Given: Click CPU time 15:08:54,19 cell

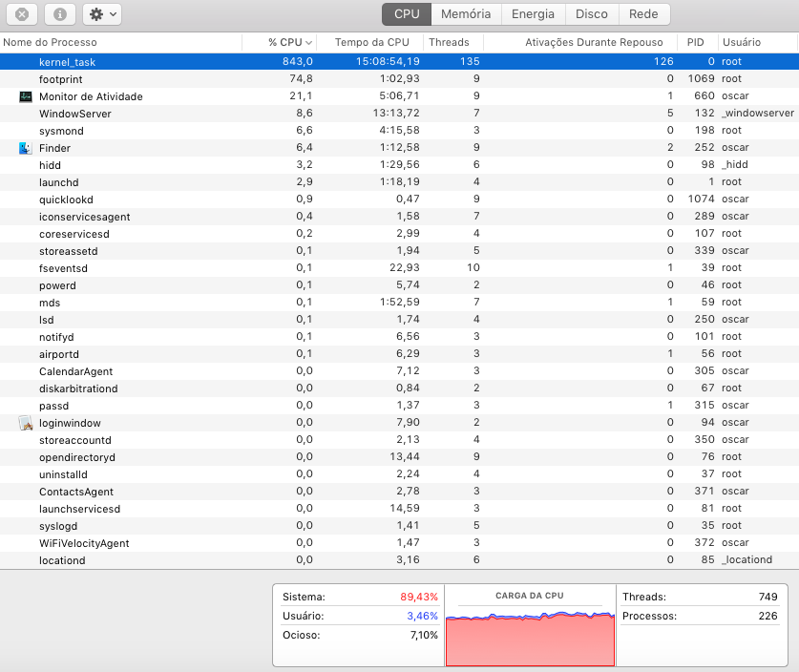Looking at the screenshot, I should (x=388, y=61).
